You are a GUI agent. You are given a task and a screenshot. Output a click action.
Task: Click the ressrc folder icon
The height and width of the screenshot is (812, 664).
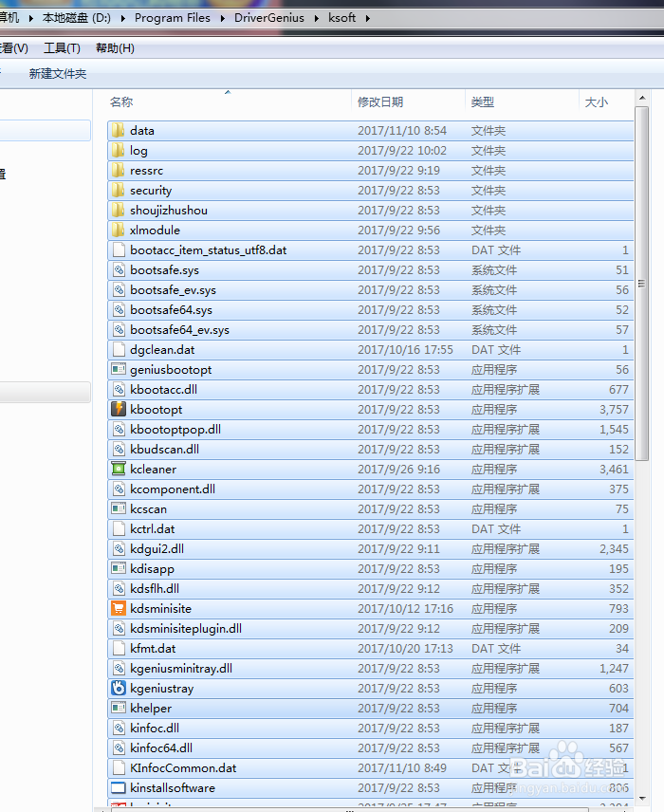coord(119,170)
